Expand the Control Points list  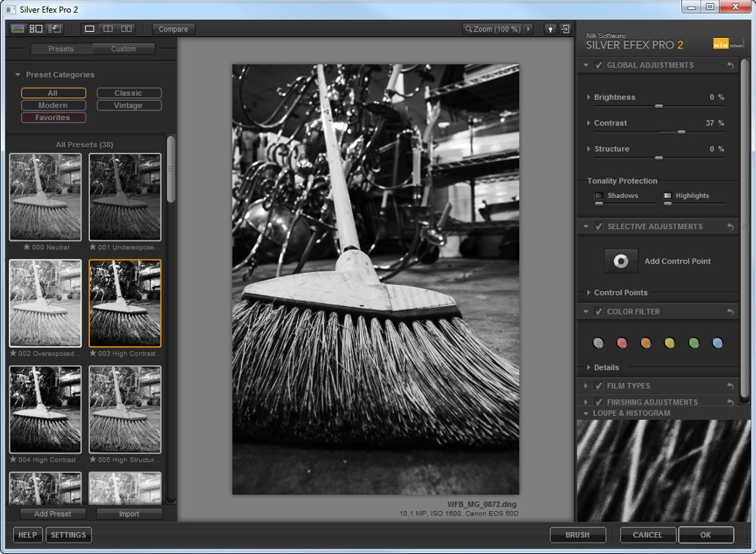pyautogui.click(x=588, y=292)
